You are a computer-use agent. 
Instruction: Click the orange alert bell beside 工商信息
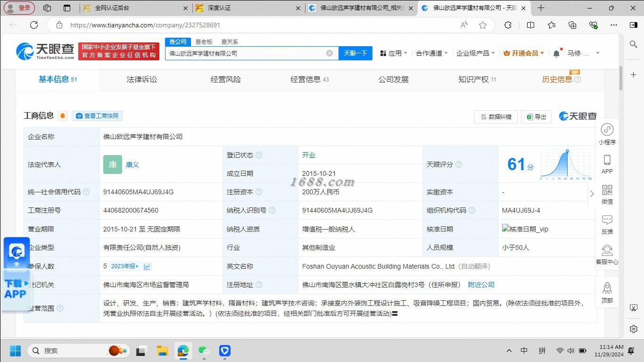63,116
